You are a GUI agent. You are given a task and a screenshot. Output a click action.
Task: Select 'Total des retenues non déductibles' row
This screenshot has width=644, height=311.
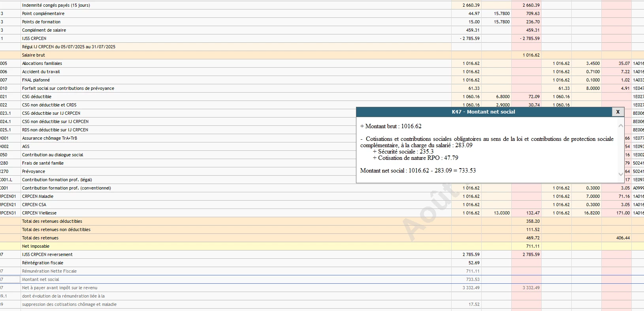click(56, 229)
